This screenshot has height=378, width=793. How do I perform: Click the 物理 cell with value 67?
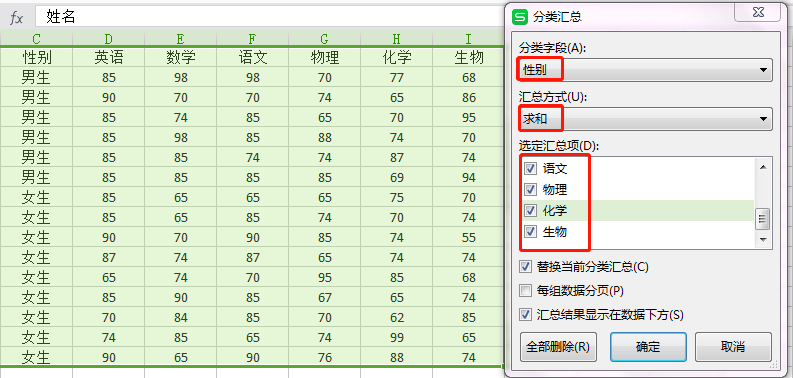coord(325,298)
